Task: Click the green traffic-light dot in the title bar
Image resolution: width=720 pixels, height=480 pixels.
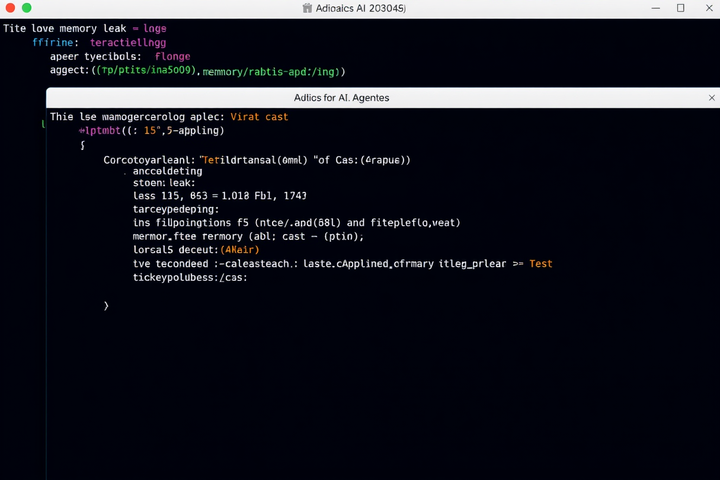Action: tap(27, 8)
